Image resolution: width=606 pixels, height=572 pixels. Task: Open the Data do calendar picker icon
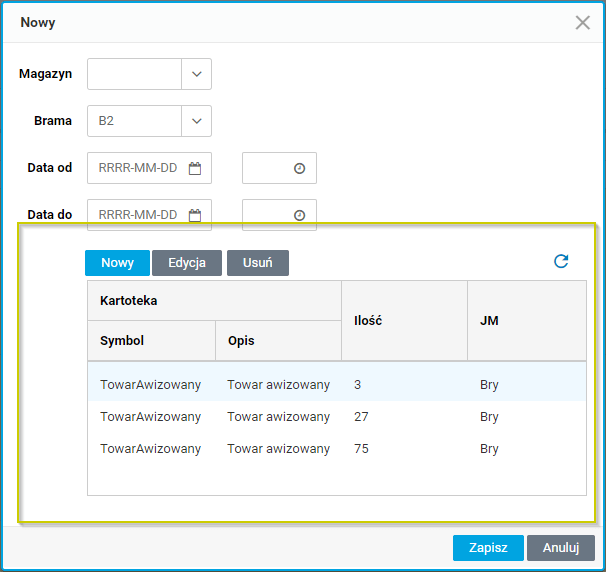pyautogui.click(x=195, y=215)
